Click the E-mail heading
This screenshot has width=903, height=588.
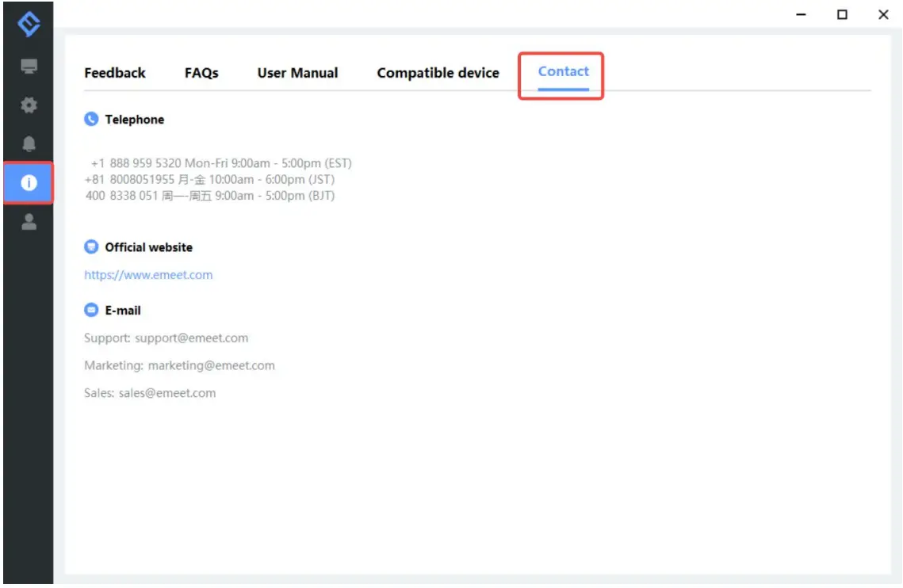[x=123, y=311]
